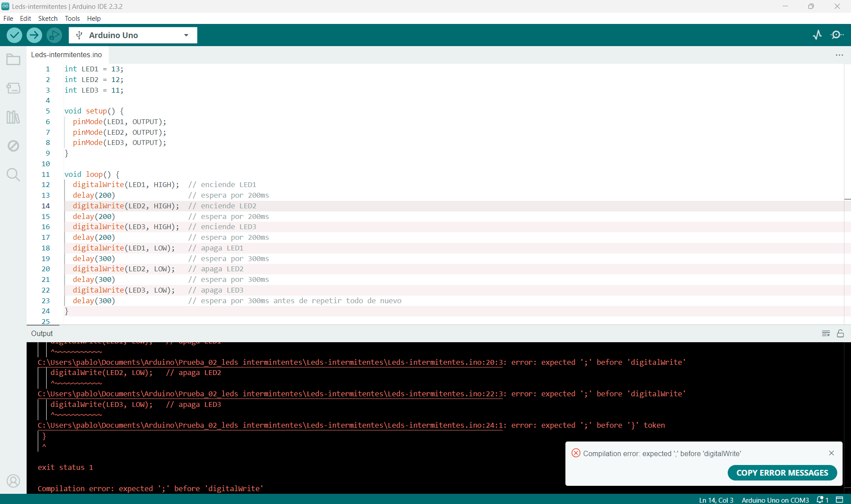
Task: Click the final 'Compilation error' output line
Action: (150, 488)
